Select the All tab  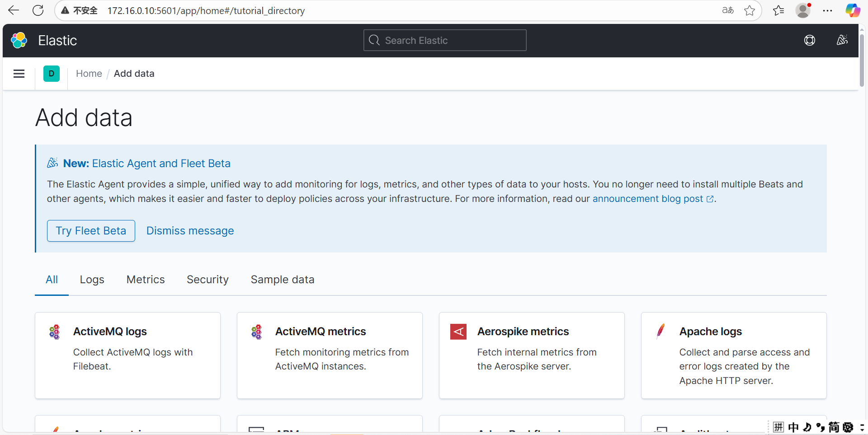point(52,280)
